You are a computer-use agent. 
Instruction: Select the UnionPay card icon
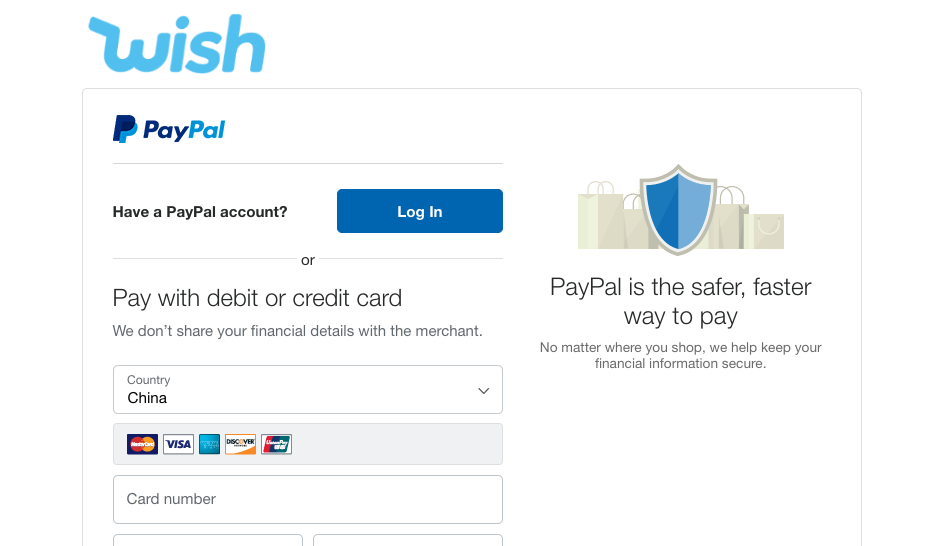pyautogui.click(x=276, y=444)
